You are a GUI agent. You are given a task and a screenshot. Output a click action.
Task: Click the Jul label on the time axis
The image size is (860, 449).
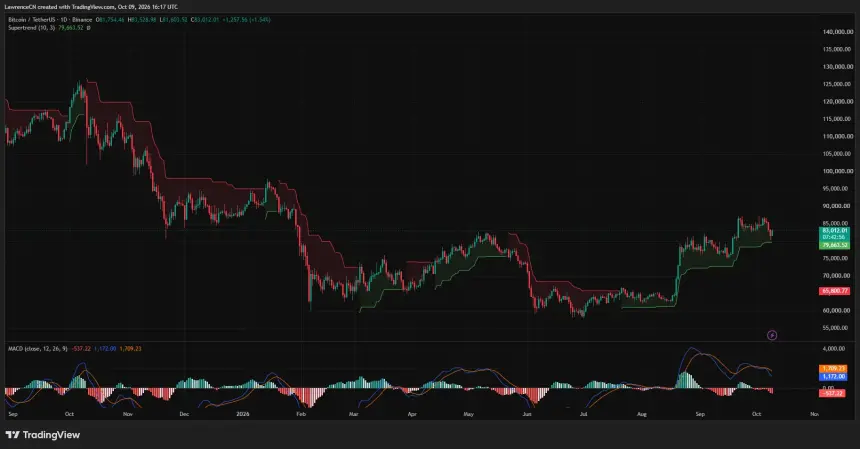[584, 414]
